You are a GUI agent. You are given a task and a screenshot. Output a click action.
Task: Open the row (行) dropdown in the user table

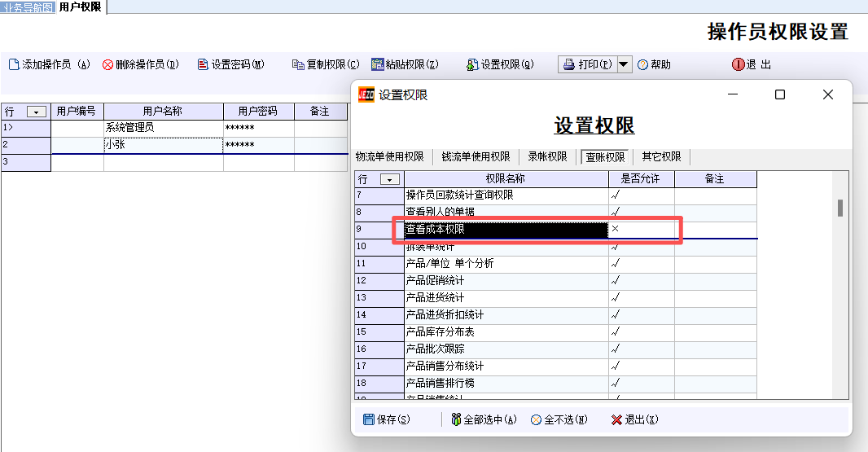point(37,112)
